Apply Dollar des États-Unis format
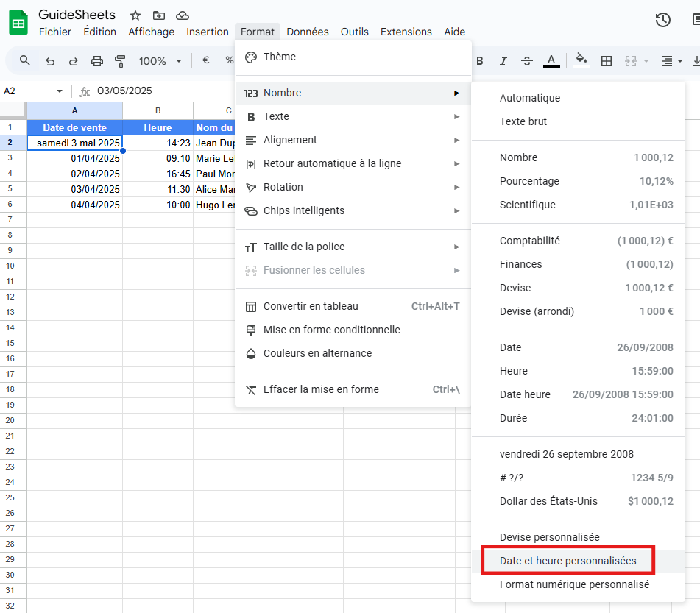Screen dimensions: 700x613 (578, 501)
